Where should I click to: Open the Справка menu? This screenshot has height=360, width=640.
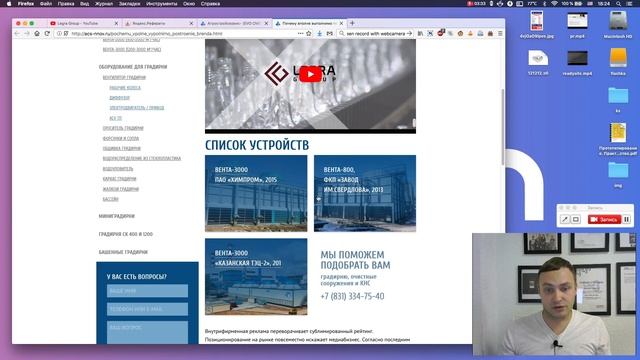(x=210, y=4)
